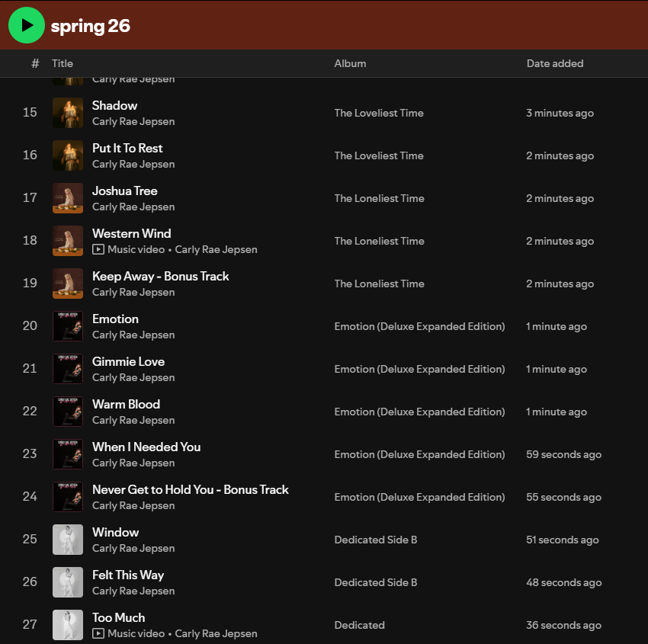The height and width of the screenshot is (644, 648).
Task: Click the Window track album cover
Action: click(x=68, y=540)
